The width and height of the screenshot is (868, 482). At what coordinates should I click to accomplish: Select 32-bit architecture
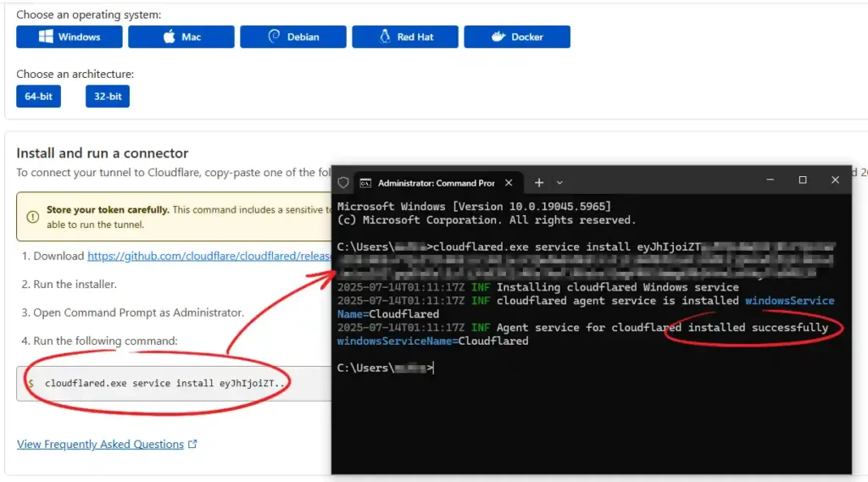(x=108, y=97)
